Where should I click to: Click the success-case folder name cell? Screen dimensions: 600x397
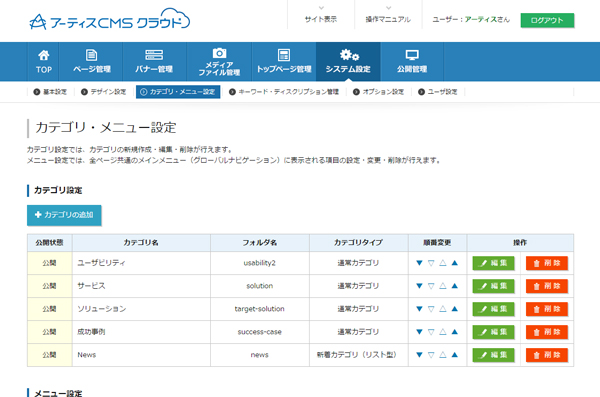pyautogui.click(x=260, y=332)
